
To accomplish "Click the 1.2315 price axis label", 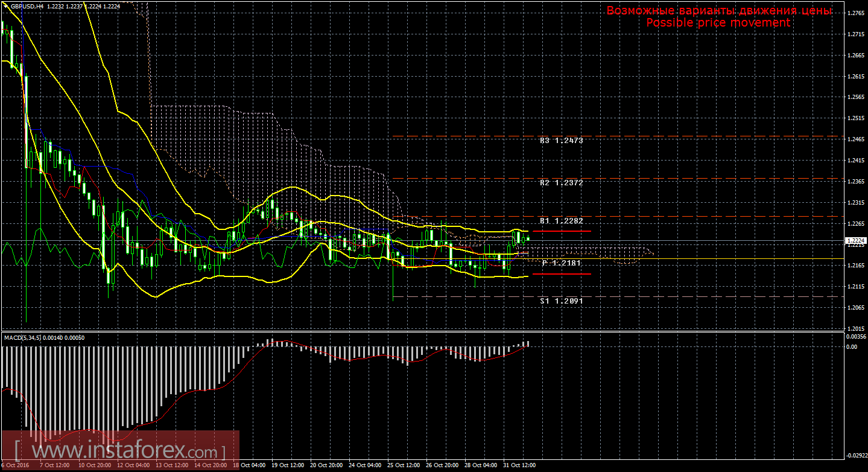I will coord(855,203).
